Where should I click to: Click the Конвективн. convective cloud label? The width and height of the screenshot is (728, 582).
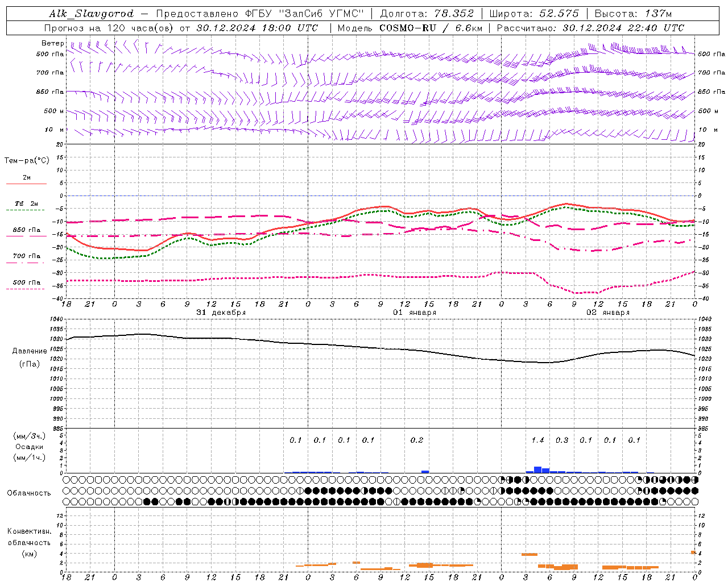click(x=29, y=531)
